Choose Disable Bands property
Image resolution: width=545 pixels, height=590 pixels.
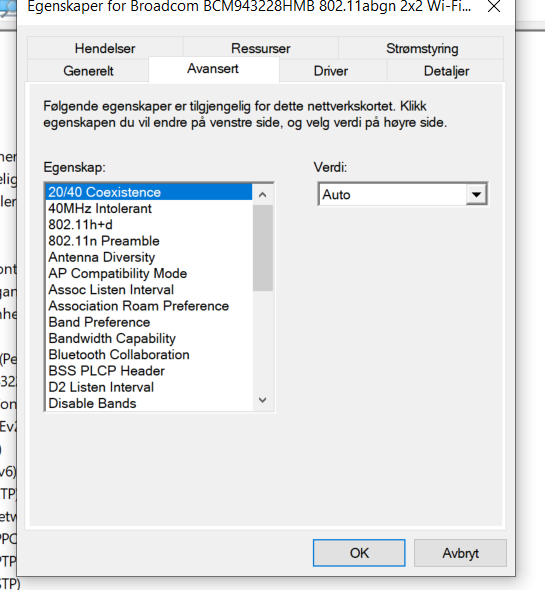149,403
